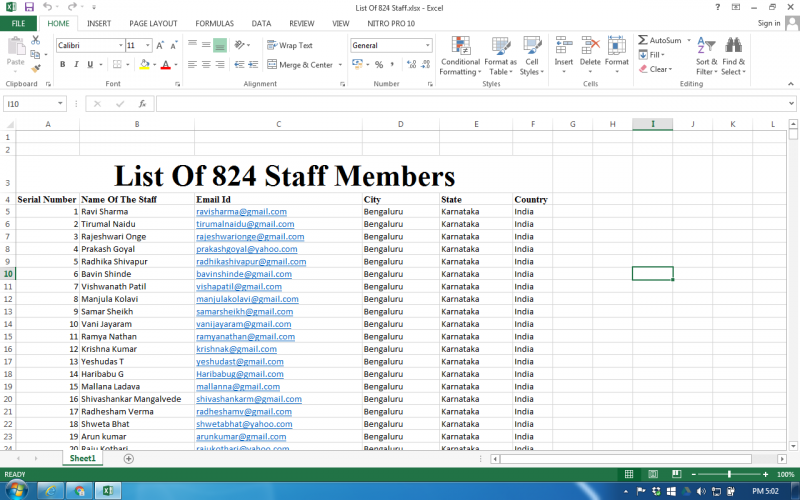The width and height of the screenshot is (800, 500).
Task: Click the Cut scissors icon
Action: click(36, 40)
